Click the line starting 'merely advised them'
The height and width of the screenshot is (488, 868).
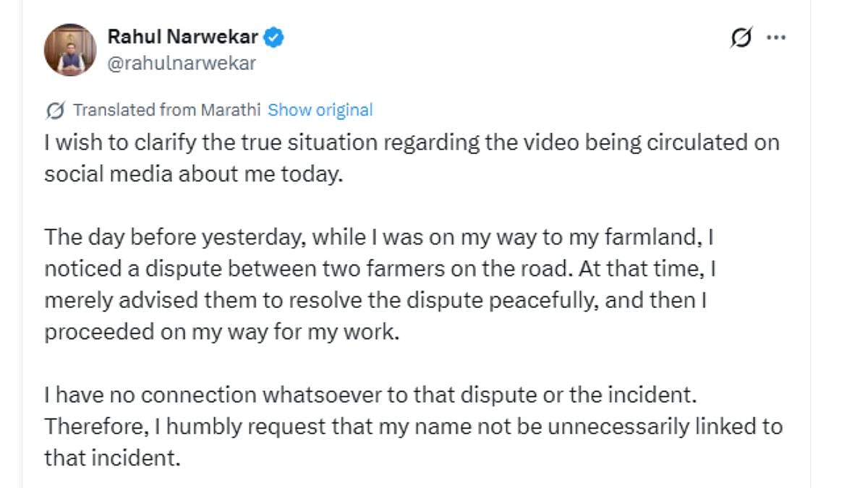click(x=375, y=301)
